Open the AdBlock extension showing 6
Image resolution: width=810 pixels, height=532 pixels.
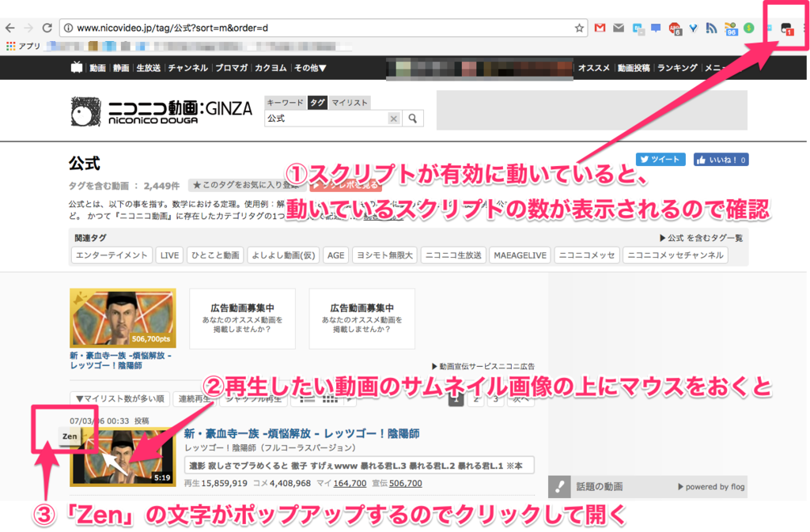coord(675,29)
